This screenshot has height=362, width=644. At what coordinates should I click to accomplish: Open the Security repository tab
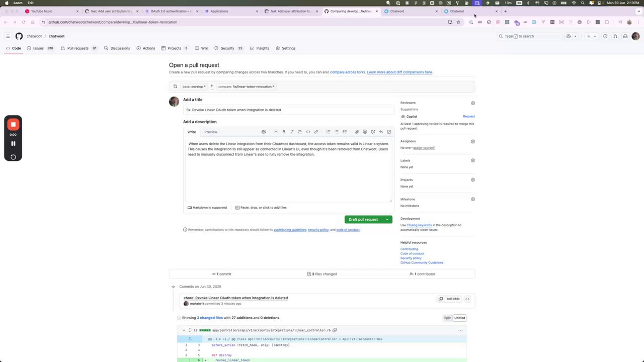(x=228, y=48)
